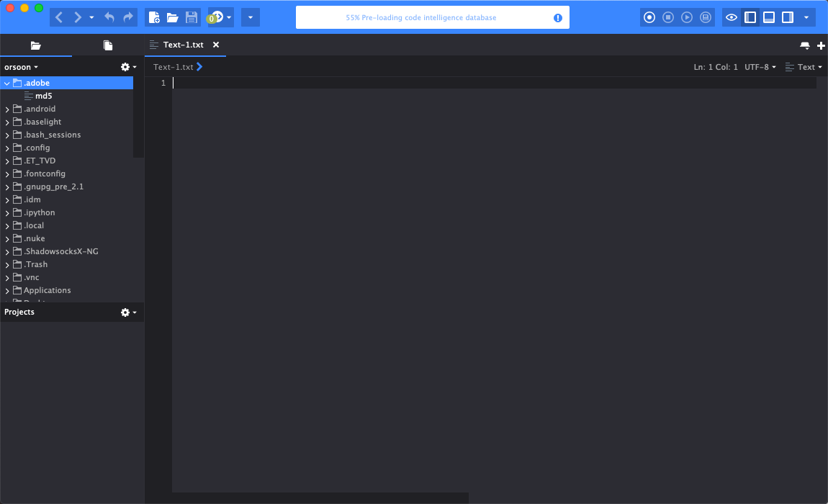
Task: Switch to the Open Files tab
Action: [x=108, y=45]
